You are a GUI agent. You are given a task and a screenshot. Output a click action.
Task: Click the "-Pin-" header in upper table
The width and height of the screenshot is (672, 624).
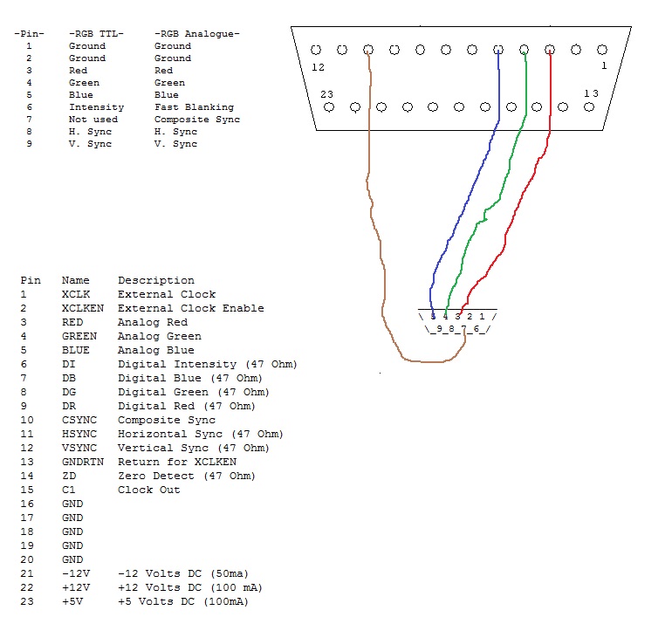(x=29, y=34)
